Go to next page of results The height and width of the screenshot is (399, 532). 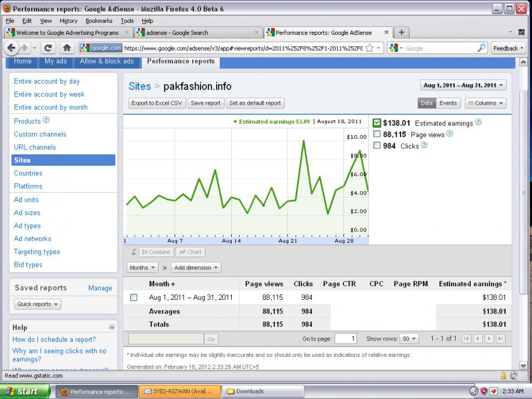click(x=489, y=338)
